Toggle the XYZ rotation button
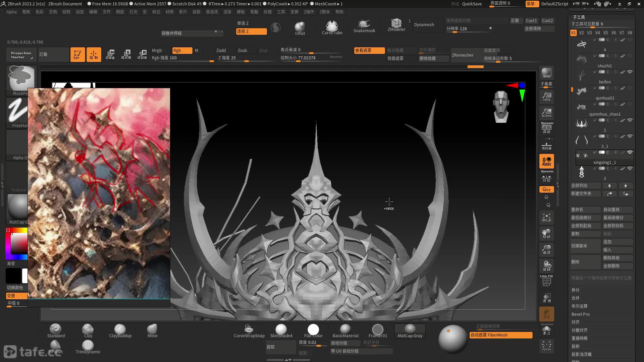Viewport: 644px width, 362px height. click(547, 189)
